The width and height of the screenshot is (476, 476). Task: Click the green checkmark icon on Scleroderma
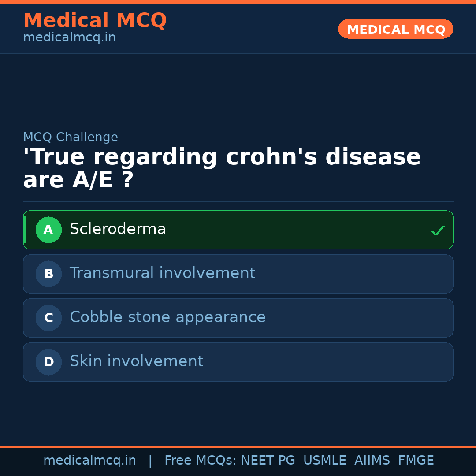(437, 231)
